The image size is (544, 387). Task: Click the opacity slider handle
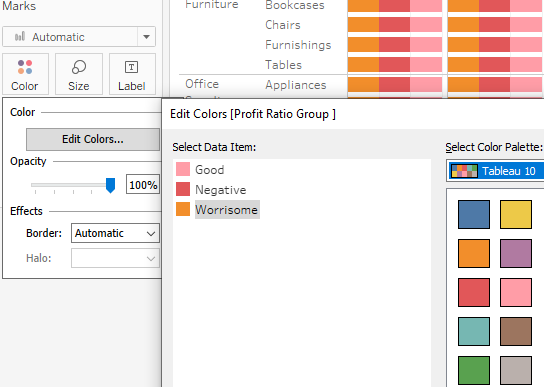pos(110,185)
